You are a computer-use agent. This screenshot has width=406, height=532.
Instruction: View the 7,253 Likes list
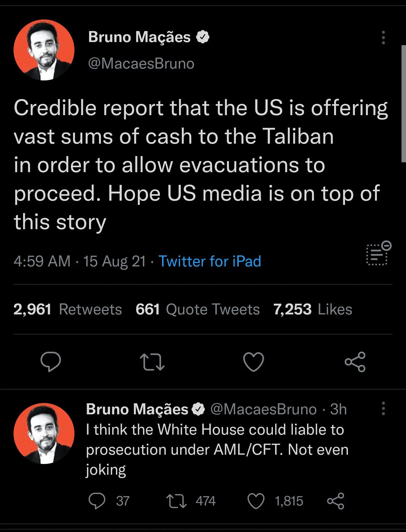(x=313, y=309)
